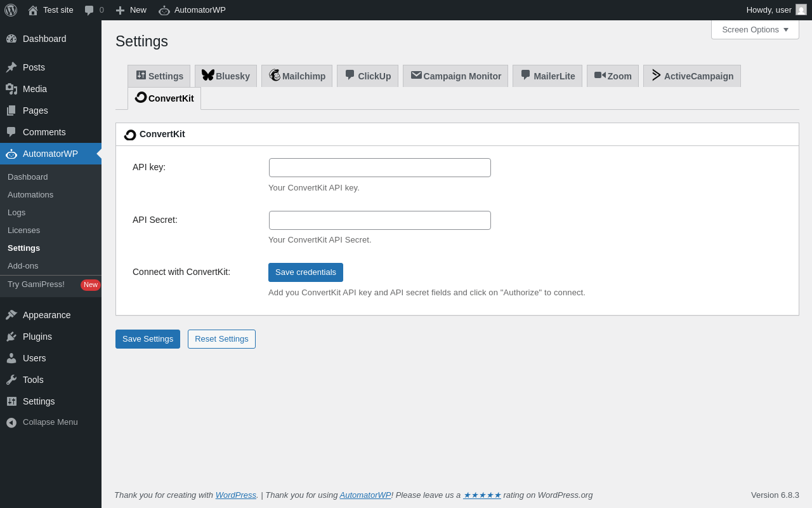Switch to the Bluesky tab
The width and height of the screenshot is (812, 508).
point(226,76)
